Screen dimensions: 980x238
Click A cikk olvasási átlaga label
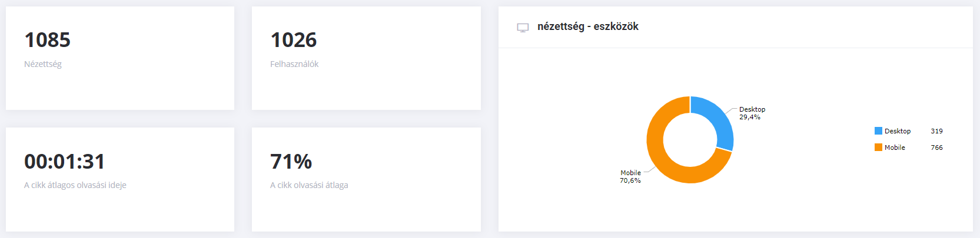pyautogui.click(x=309, y=185)
